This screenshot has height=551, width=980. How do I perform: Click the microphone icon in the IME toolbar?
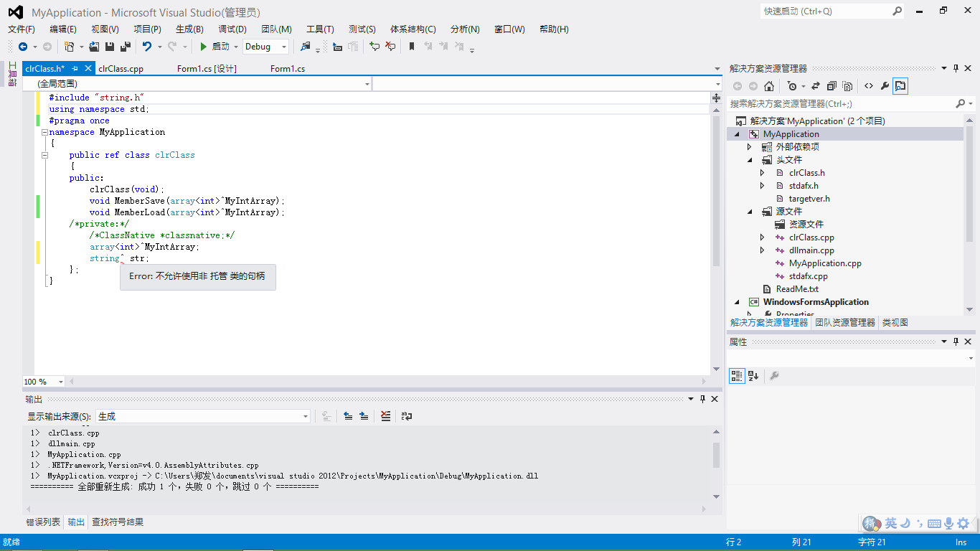(948, 524)
